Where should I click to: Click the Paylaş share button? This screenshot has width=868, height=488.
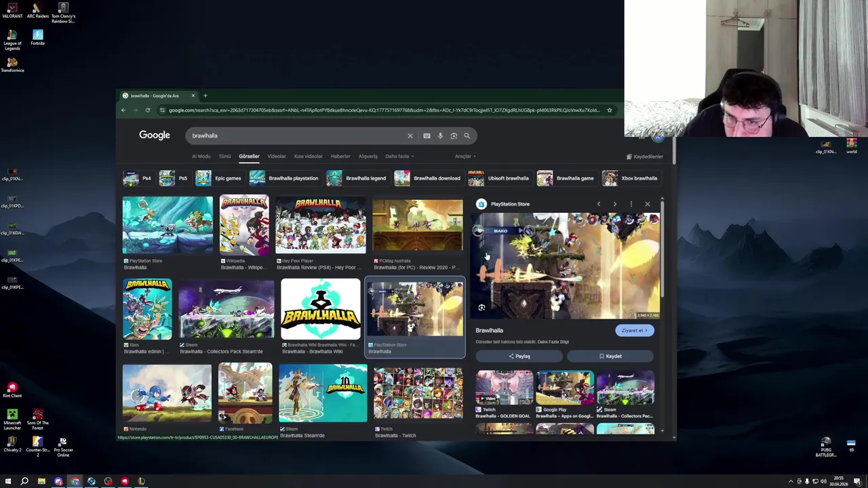point(519,357)
